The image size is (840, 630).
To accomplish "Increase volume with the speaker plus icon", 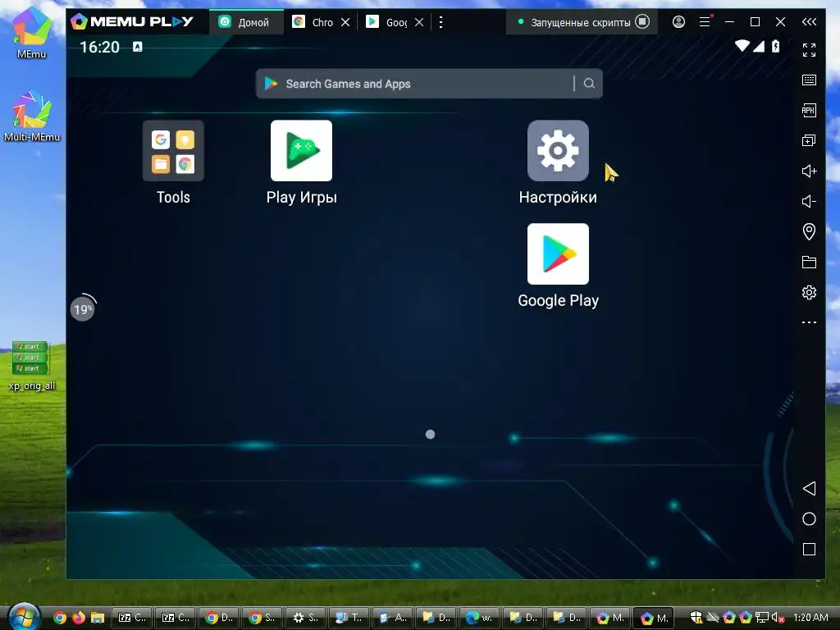I will [809, 171].
